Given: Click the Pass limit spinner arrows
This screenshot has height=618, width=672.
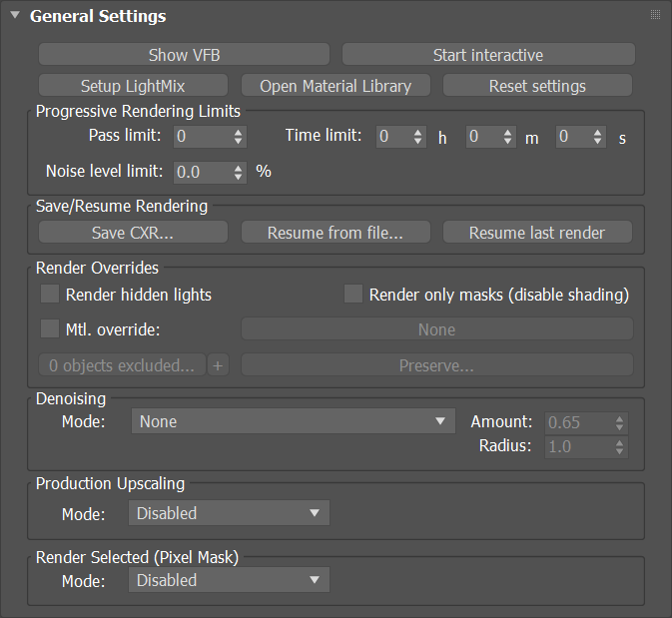Looking at the screenshot, I should point(239,137).
